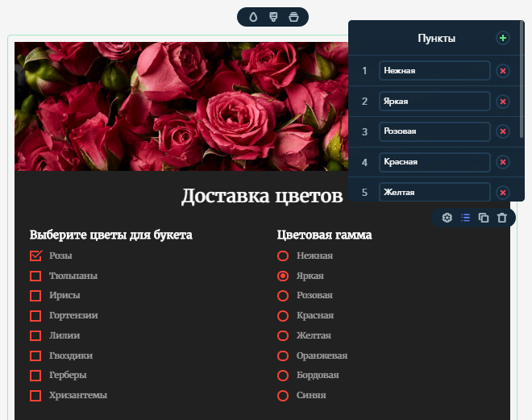Uncheck the Розы checkbox
Image resolution: width=532 pixels, height=420 pixels.
coord(35,256)
